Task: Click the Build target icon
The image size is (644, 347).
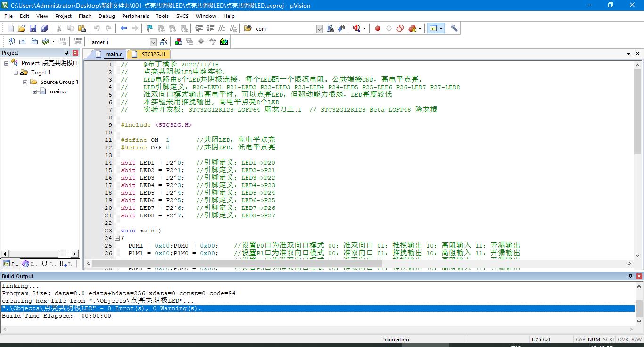Action: coord(22,41)
